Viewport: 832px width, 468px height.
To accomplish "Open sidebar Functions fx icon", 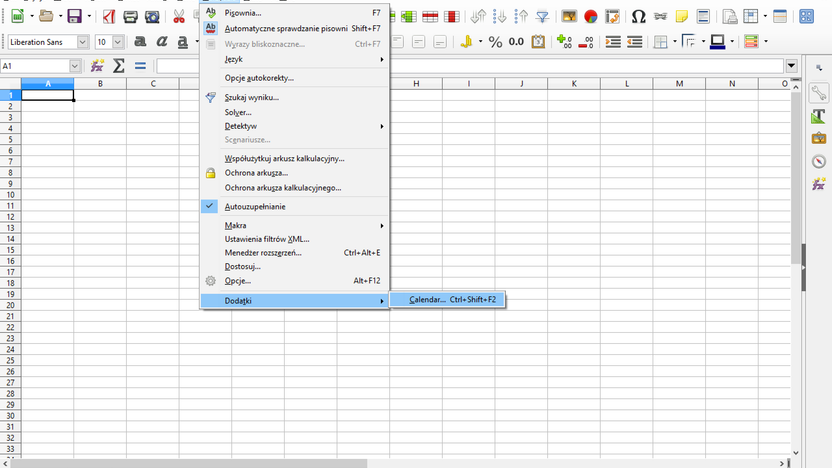I will coord(819,184).
